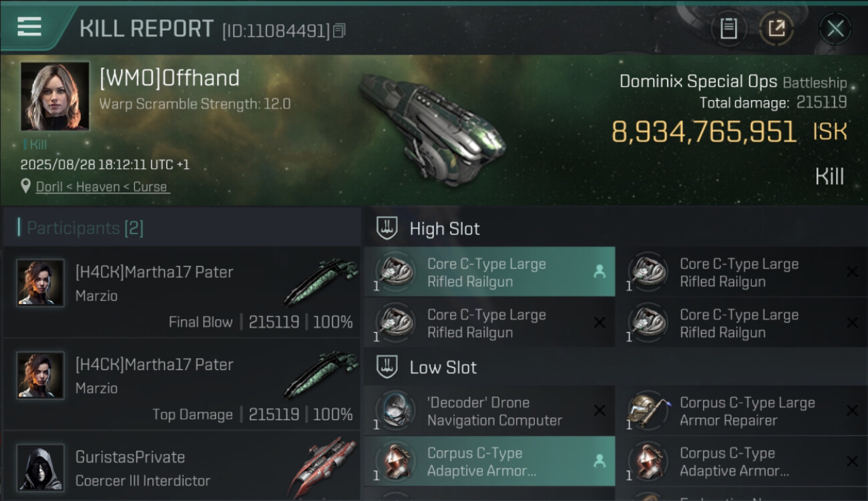Click the share export icon
Image resolution: width=868 pixels, height=501 pixels.
[x=776, y=29]
